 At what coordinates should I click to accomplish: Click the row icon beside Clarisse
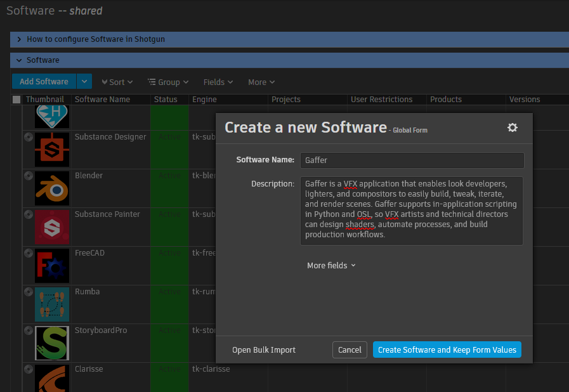(x=29, y=369)
